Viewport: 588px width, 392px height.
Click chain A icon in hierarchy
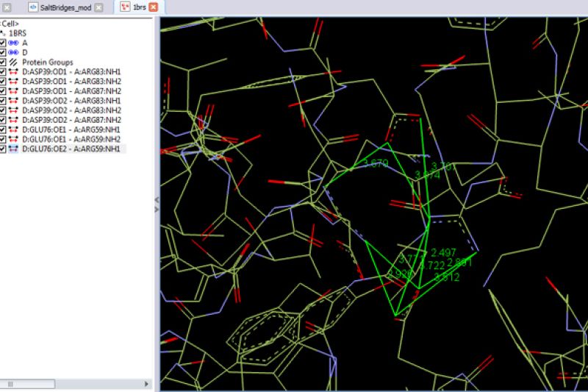13,43
